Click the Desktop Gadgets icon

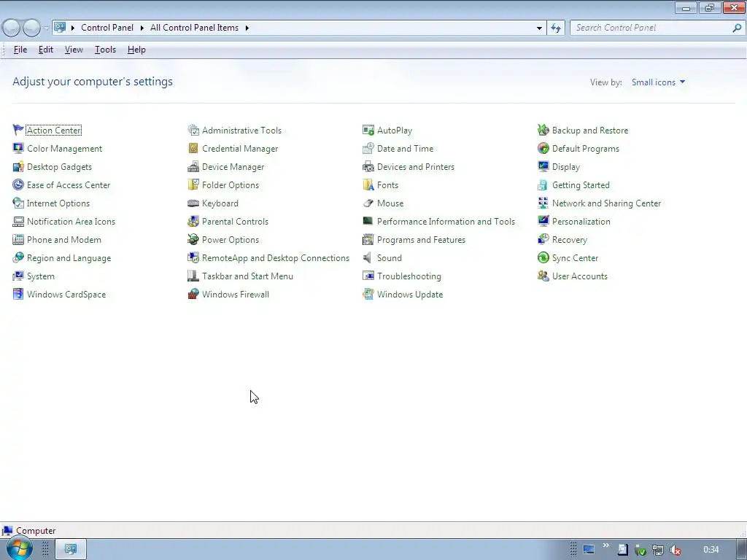click(18, 167)
